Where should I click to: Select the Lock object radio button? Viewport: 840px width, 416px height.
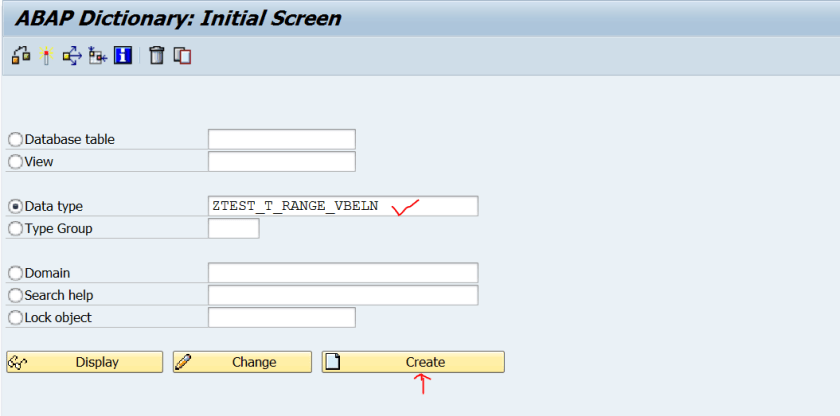[15, 318]
